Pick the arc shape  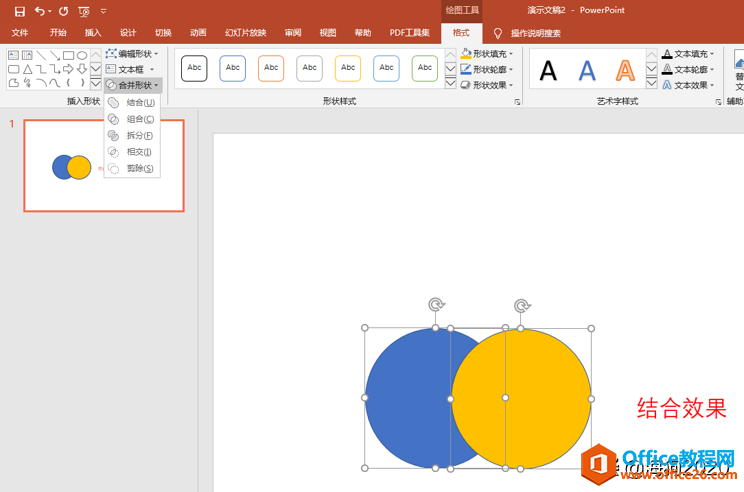coord(41,83)
